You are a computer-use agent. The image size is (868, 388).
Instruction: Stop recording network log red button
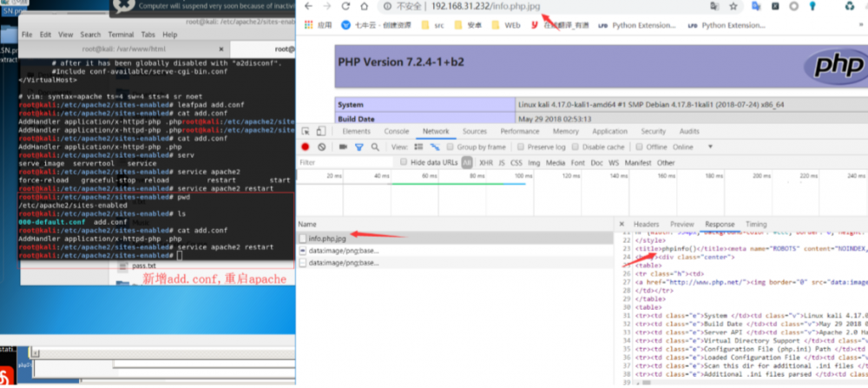click(x=305, y=147)
